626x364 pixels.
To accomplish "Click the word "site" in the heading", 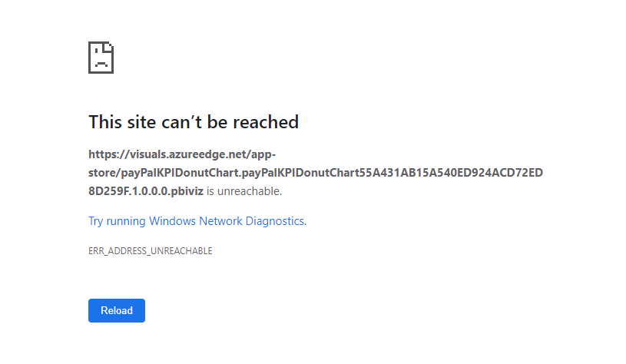I will tap(142, 122).
